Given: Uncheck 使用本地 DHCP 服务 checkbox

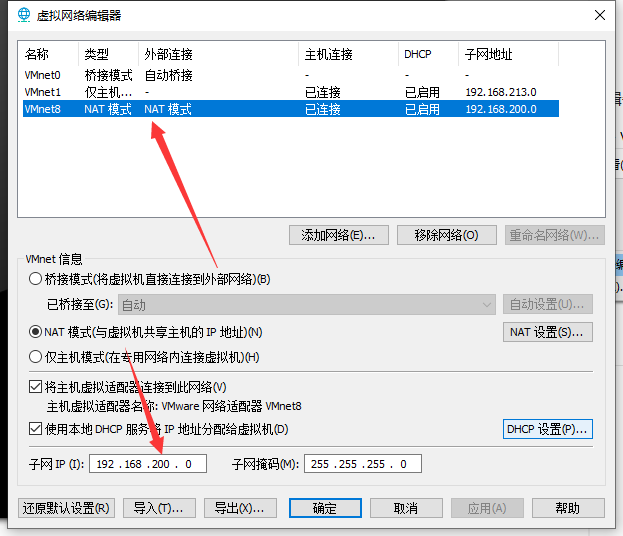Looking at the screenshot, I should pyautogui.click(x=36, y=429).
